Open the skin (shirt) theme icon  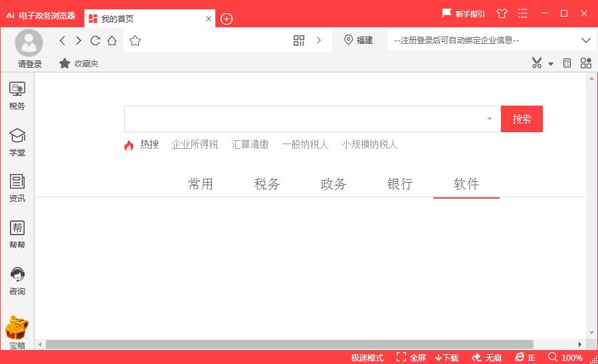pyautogui.click(x=502, y=14)
